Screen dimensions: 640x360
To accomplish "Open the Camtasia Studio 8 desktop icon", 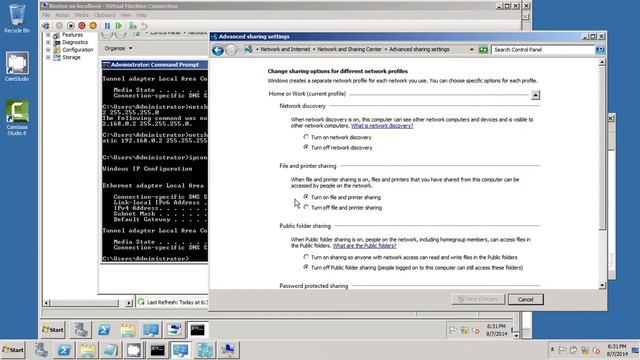I will click(17, 118).
